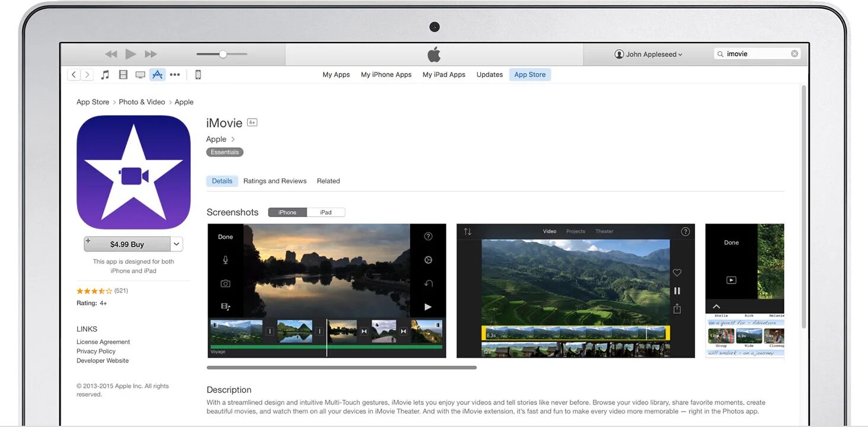Switch to My iPhone Apps tab
This screenshot has width=868, height=427.
pos(386,75)
